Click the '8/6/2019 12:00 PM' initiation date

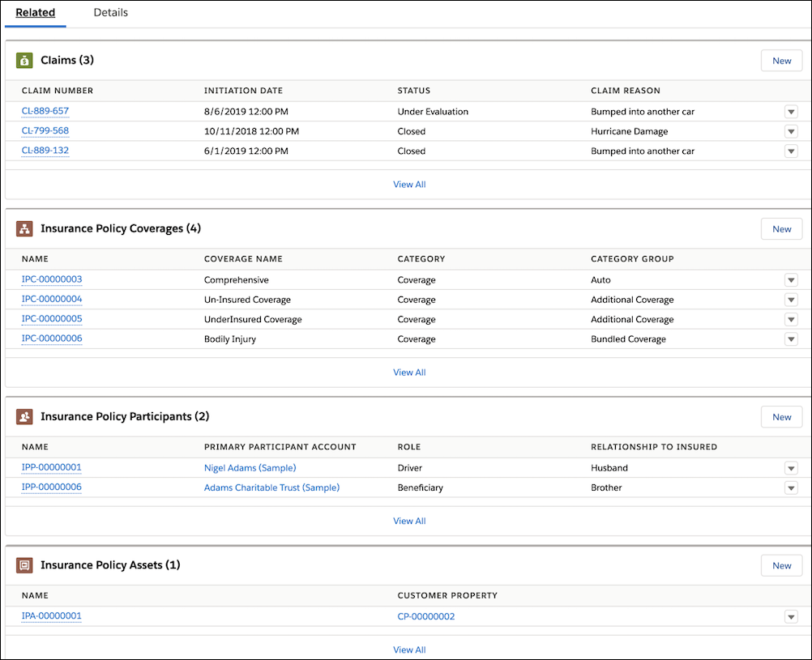point(246,112)
